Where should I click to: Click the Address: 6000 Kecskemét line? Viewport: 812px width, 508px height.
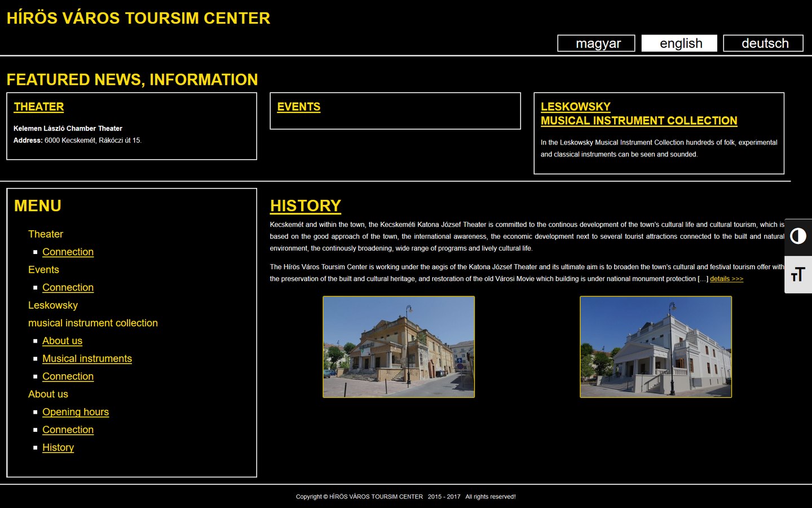[x=77, y=141]
